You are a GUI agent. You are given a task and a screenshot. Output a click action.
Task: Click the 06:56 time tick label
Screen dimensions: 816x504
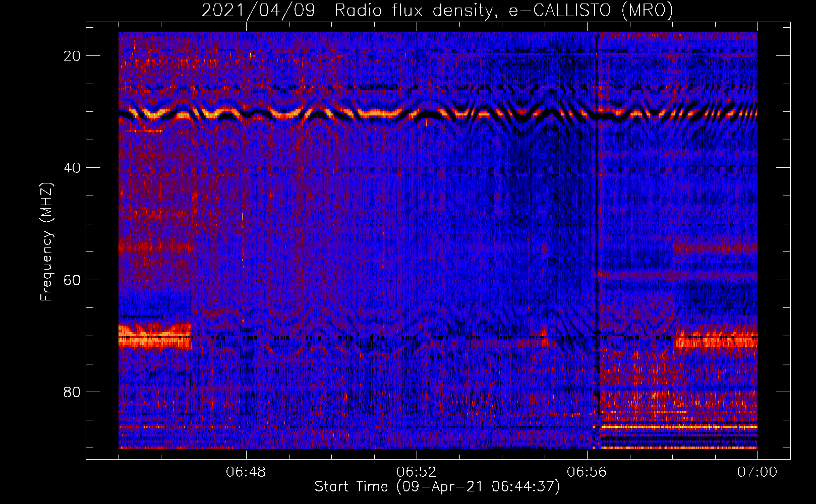[587, 472]
